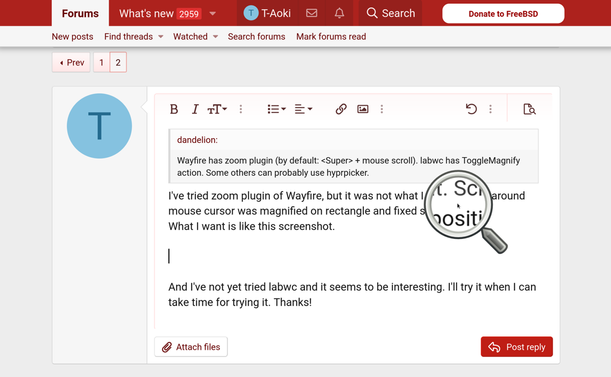The width and height of the screenshot is (611, 377).
Task: Go to page 1 of the thread
Action: click(101, 62)
